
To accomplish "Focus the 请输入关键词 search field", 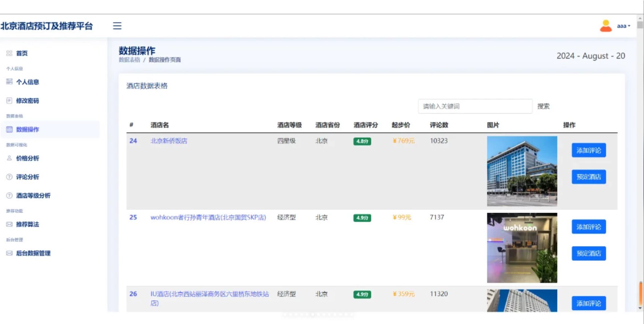I will pyautogui.click(x=475, y=106).
